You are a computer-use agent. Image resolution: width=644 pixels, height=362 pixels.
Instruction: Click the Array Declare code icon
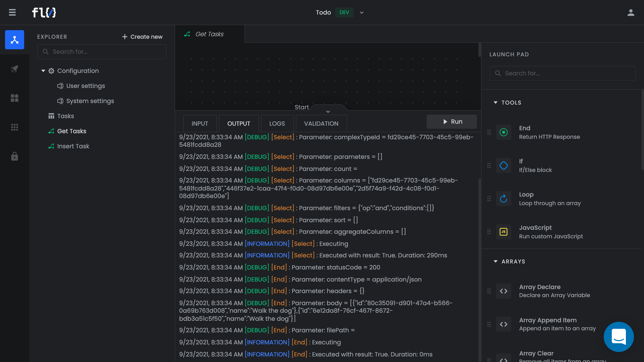[x=504, y=291]
